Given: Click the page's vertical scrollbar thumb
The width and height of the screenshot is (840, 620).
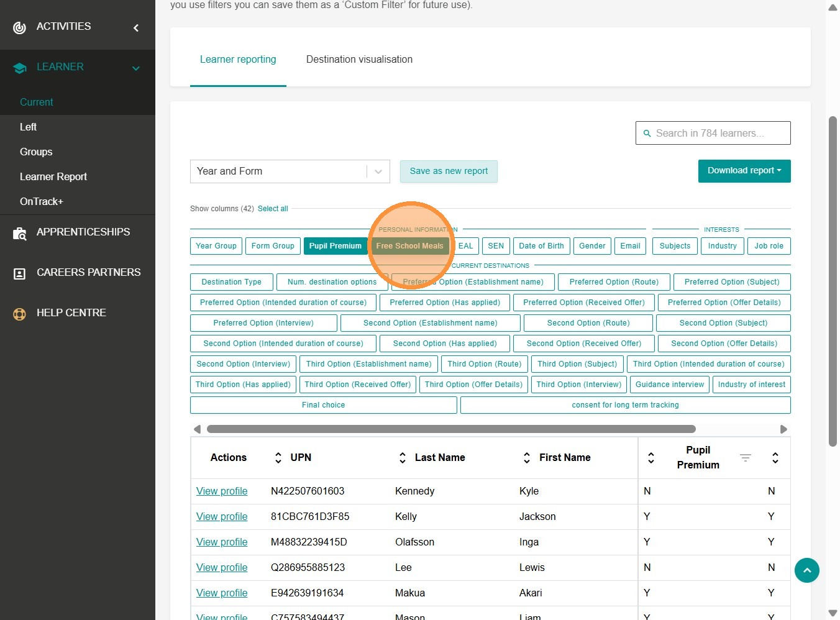Looking at the screenshot, I should tap(833, 281).
